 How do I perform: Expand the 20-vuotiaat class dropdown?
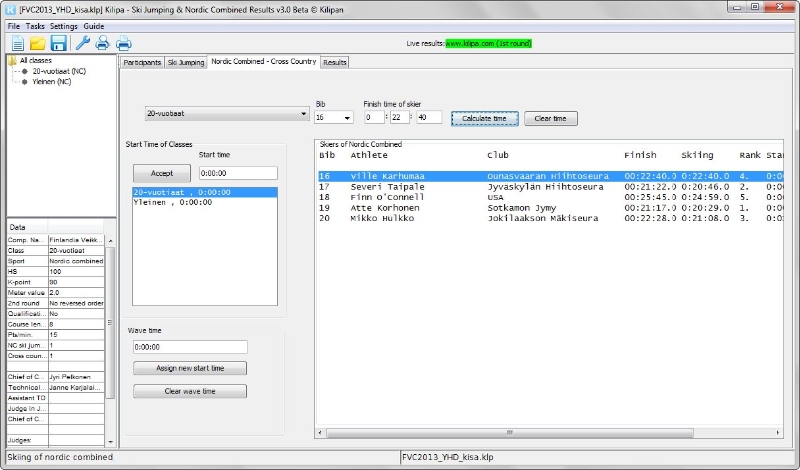click(227, 113)
